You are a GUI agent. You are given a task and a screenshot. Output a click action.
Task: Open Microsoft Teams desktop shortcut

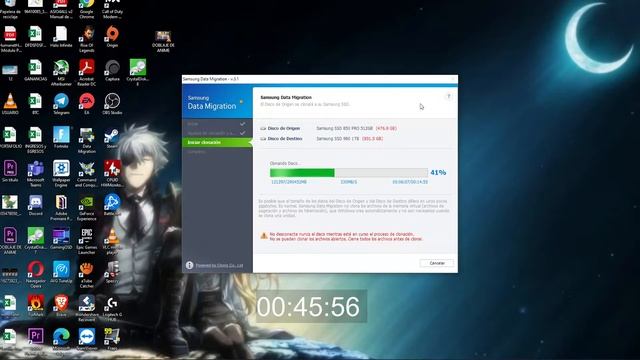[x=36, y=174]
